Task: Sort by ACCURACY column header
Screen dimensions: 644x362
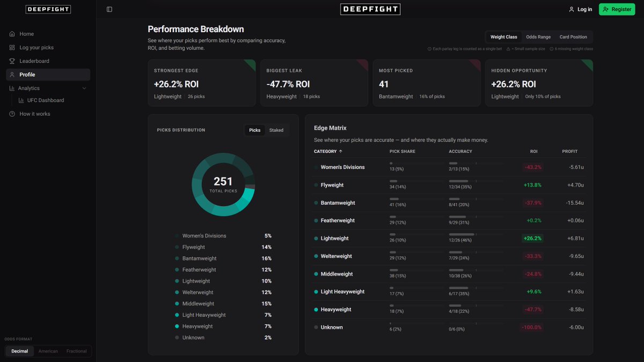Action: point(460,151)
